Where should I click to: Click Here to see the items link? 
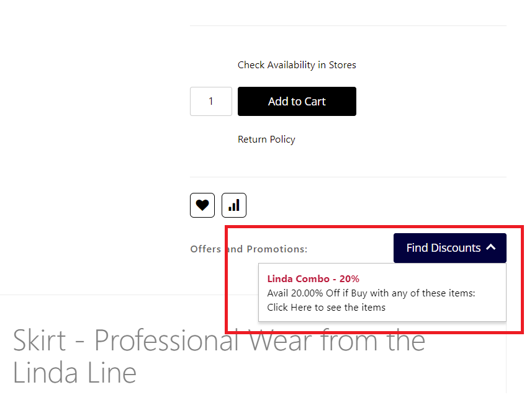point(326,308)
